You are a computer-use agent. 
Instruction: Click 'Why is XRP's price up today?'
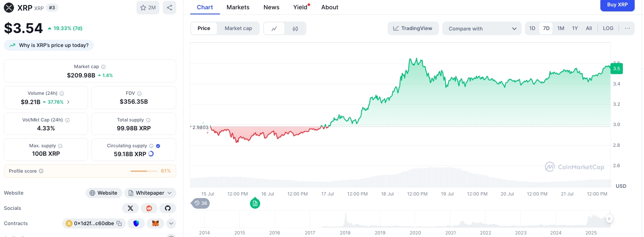(x=49, y=45)
